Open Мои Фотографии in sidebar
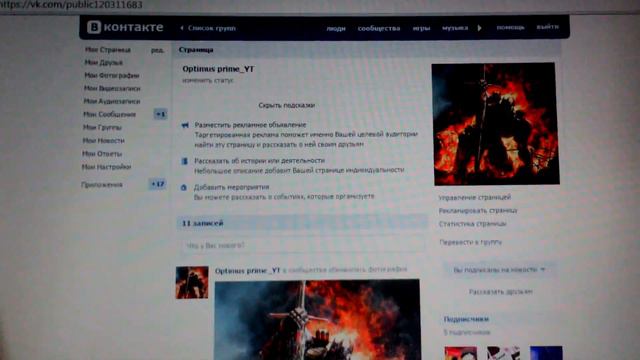The width and height of the screenshot is (640, 360). click(112, 76)
